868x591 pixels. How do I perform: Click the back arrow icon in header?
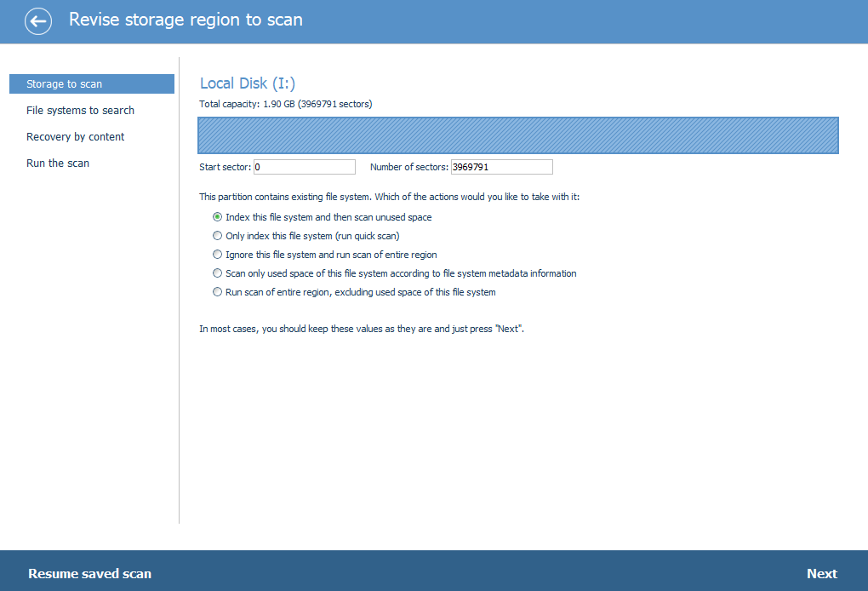[38, 21]
